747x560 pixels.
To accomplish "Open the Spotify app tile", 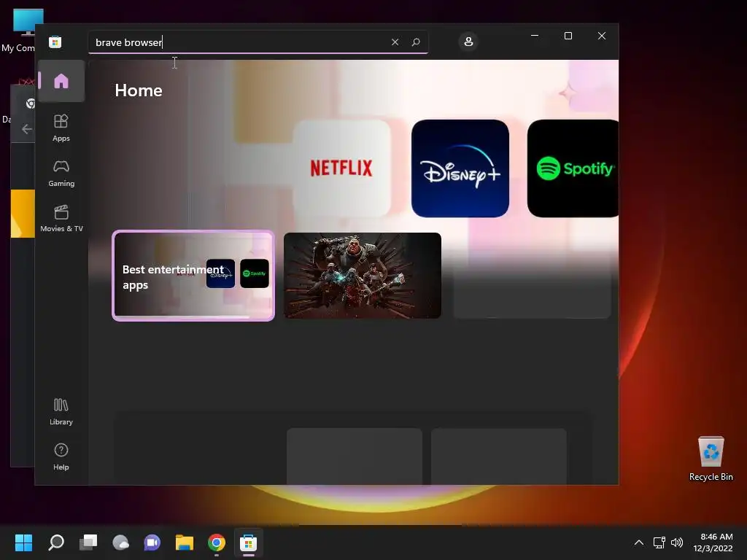I will click(573, 168).
